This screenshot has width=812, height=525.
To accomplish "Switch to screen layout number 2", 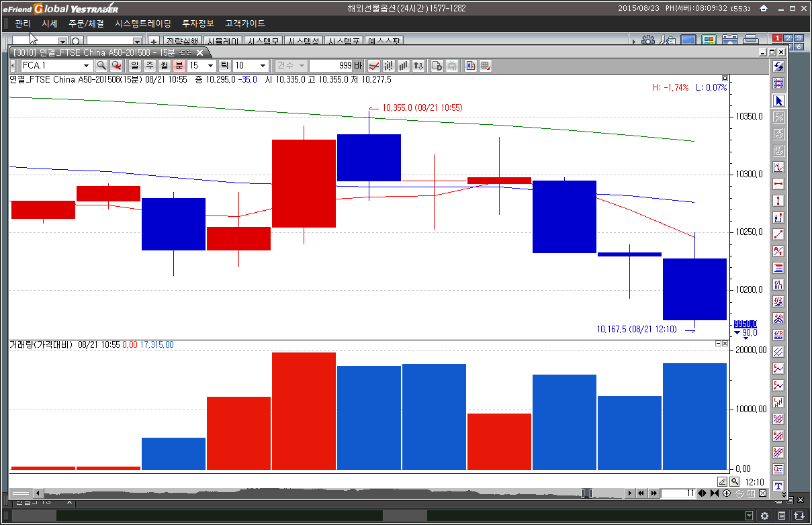I will 788,38.
